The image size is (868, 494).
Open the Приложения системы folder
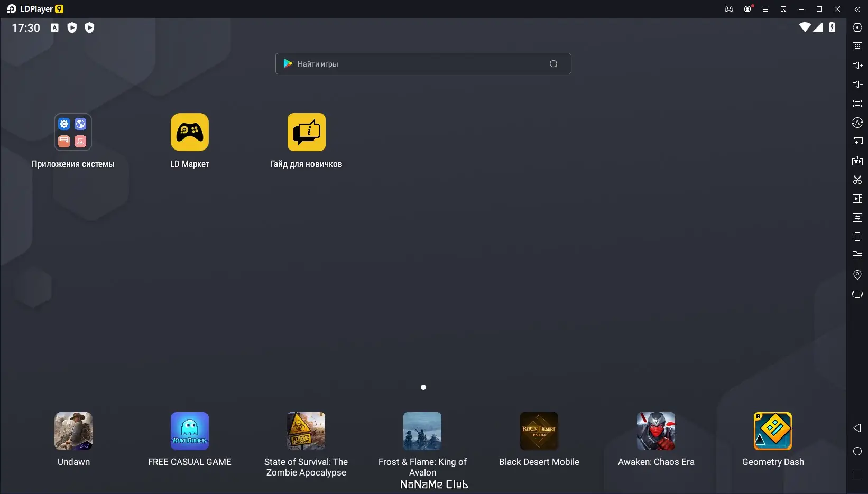(73, 132)
